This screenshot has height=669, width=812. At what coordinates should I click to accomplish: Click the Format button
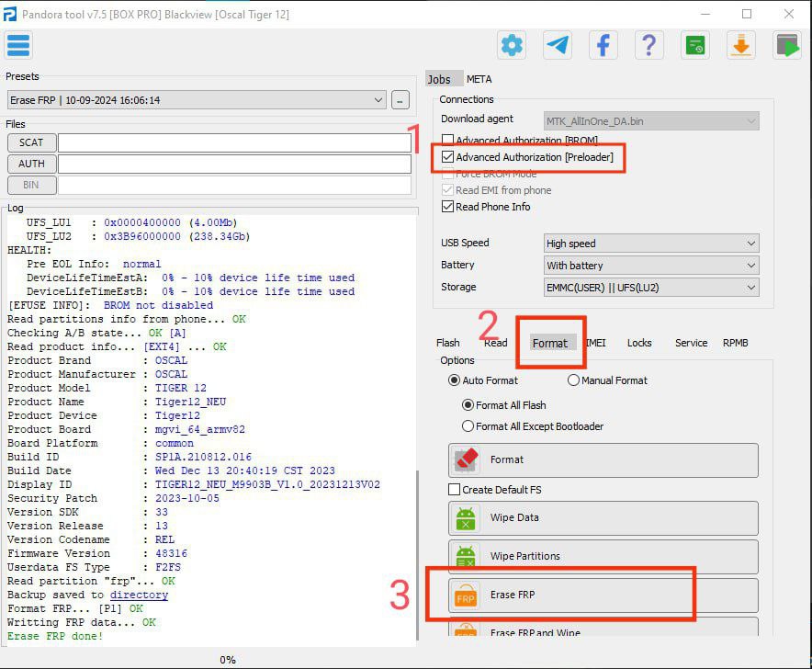[x=603, y=460]
